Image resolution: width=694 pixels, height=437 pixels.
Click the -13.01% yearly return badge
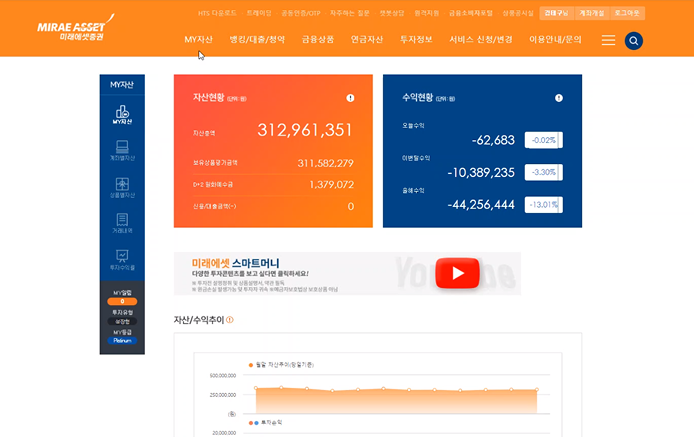point(544,205)
